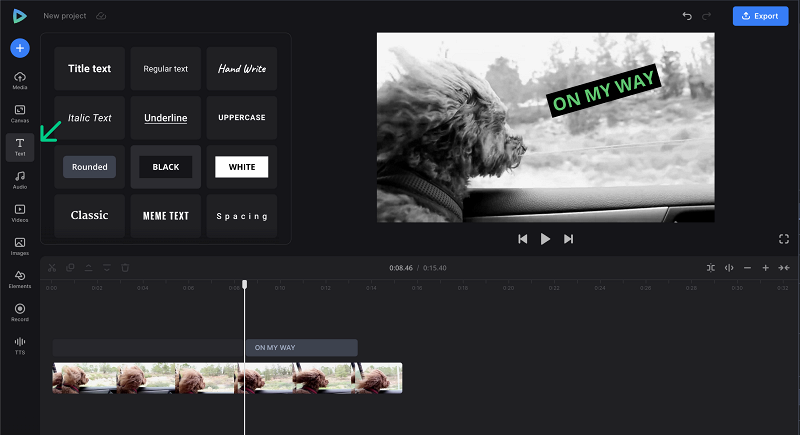Screen dimensions: 800x435
Task: Add the Underline text style
Action: click(x=166, y=118)
